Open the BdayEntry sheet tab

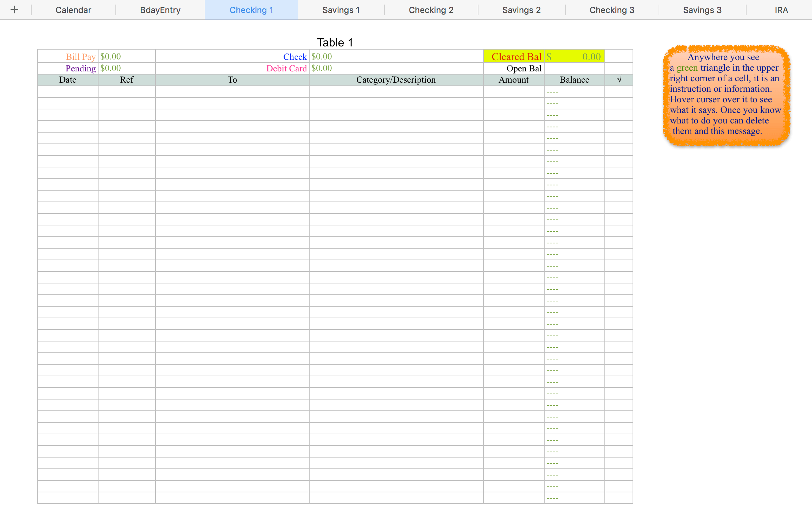click(160, 10)
